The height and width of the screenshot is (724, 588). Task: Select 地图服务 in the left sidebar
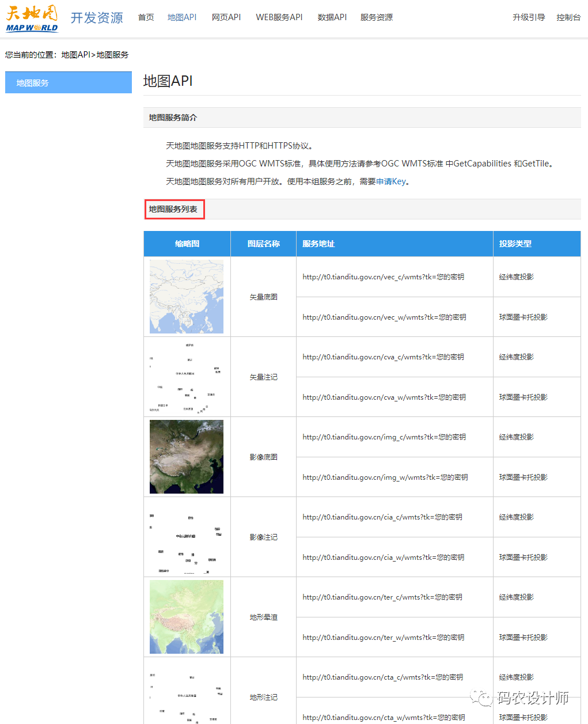[69, 83]
